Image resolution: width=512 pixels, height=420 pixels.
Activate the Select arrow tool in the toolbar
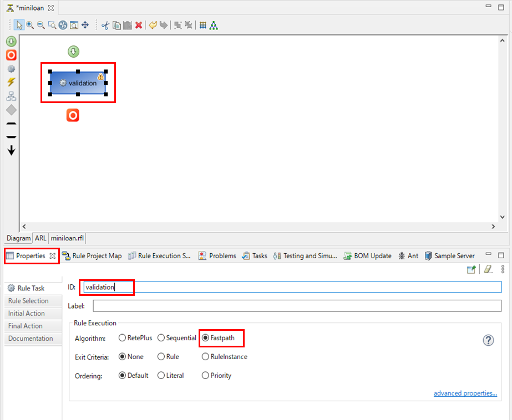tap(19, 25)
